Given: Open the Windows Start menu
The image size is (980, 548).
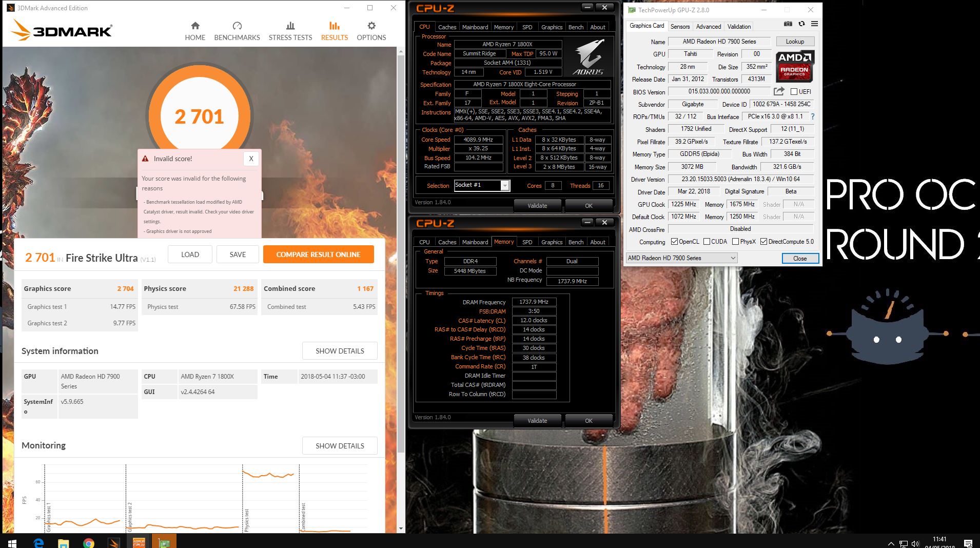Looking at the screenshot, I should point(12,542).
